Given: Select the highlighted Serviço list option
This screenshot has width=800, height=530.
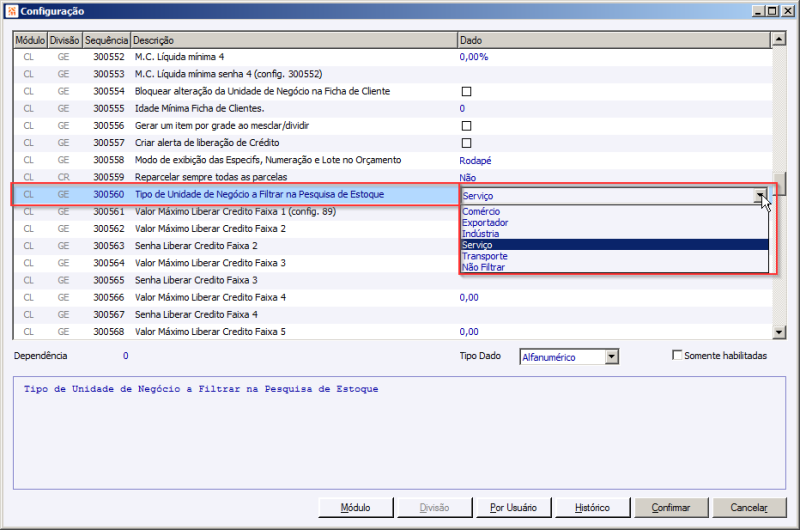Looking at the screenshot, I should [x=614, y=245].
